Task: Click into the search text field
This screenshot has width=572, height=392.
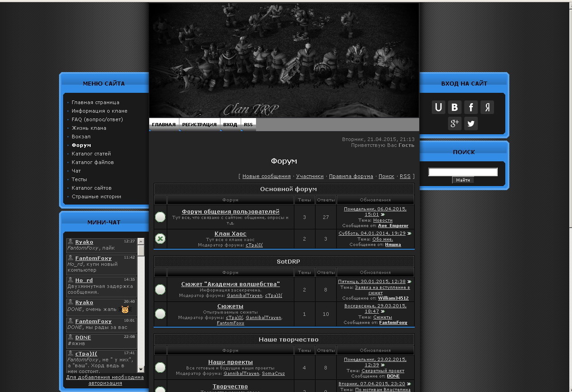Action: [x=462, y=172]
